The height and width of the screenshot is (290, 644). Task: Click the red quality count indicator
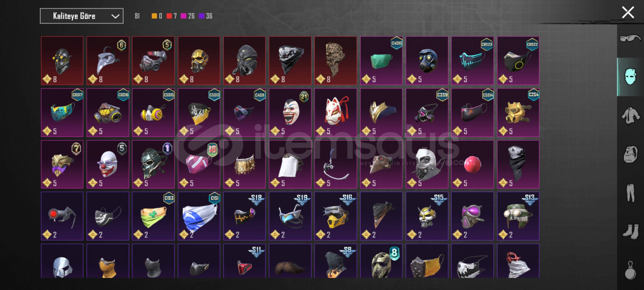click(171, 16)
